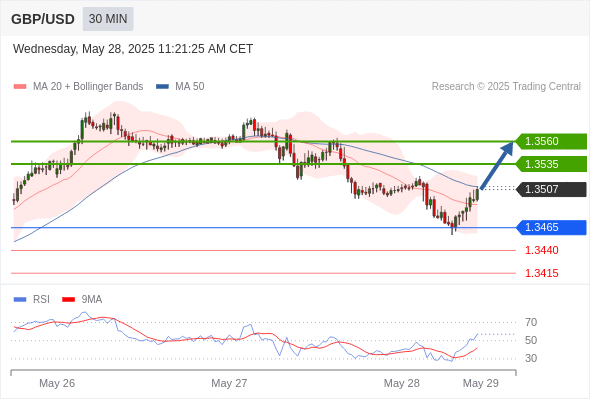Open the Research Trading Central copyright link
Image resolution: width=590 pixels, height=400 pixels.
(x=506, y=87)
